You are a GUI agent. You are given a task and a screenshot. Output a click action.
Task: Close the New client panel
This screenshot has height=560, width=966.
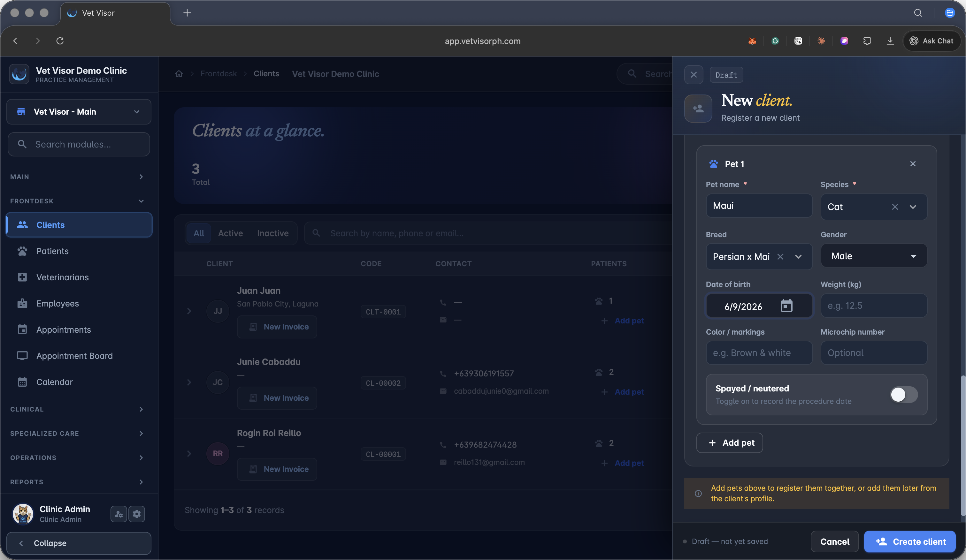click(x=694, y=75)
